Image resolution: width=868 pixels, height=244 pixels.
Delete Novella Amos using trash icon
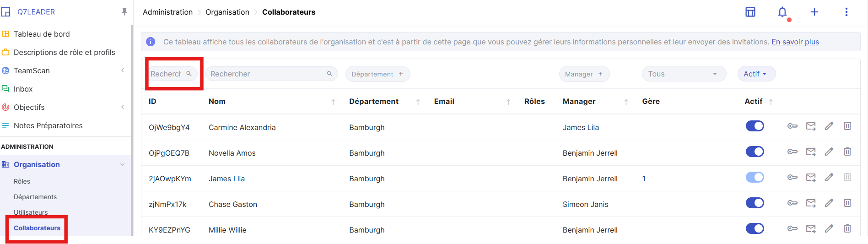click(847, 152)
